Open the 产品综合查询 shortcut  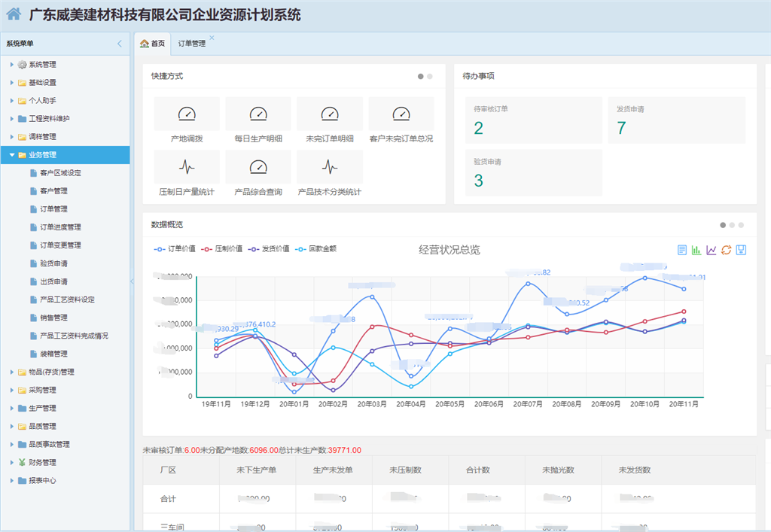pos(258,173)
